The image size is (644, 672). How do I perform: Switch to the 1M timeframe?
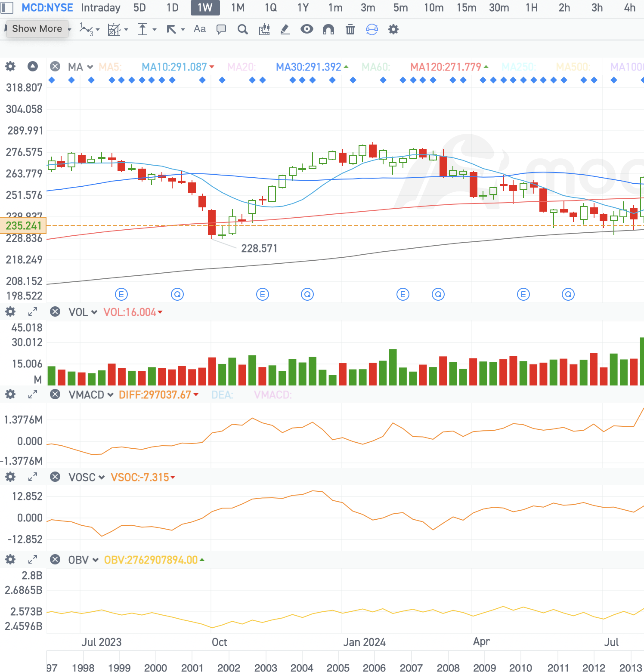pos(238,8)
